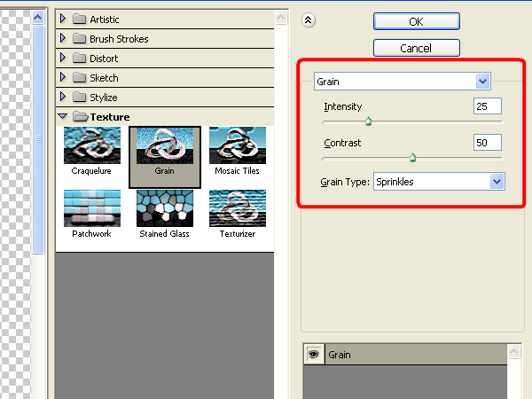Click filter list scrollbar up arrow
The height and width of the screenshot is (399, 532).
click(x=281, y=17)
